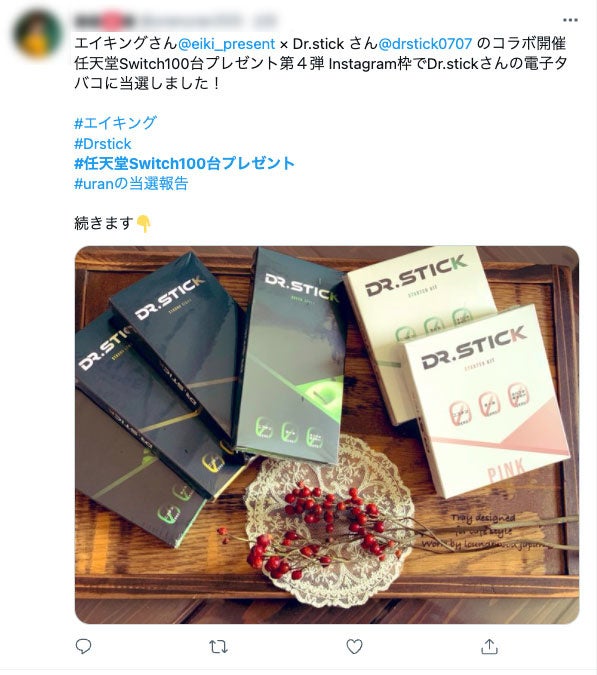597x675 pixels.
Task: Click the pointing-down hand emoji
Action: tap(143, 224)
